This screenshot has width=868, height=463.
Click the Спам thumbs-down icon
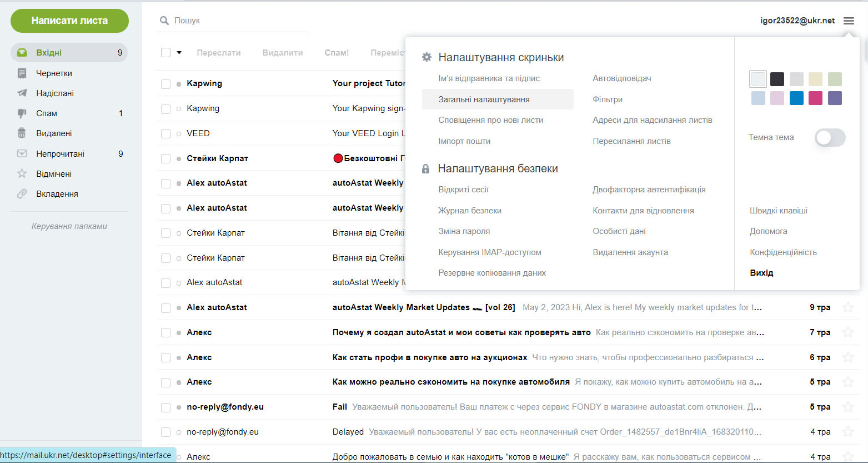point(22,113)
